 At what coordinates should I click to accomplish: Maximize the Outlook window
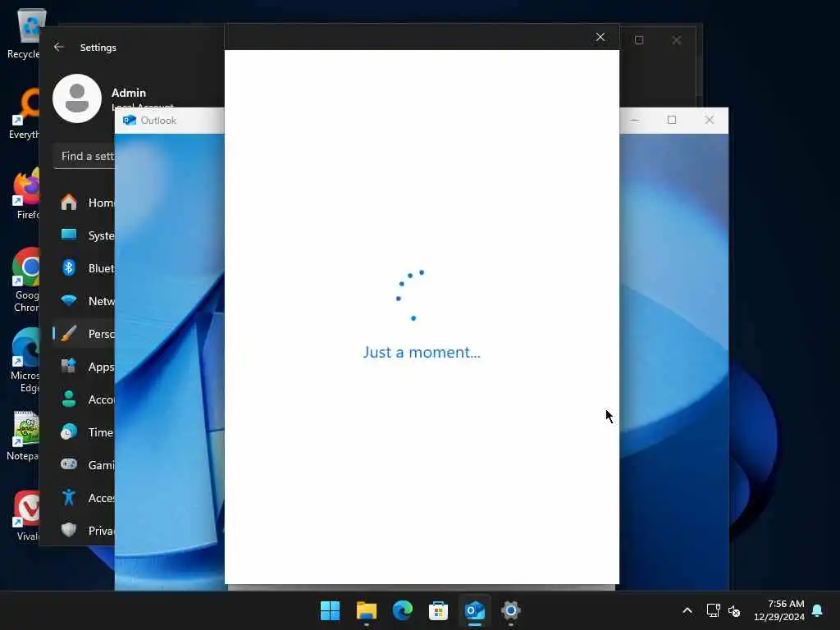(x=672, y=120)
